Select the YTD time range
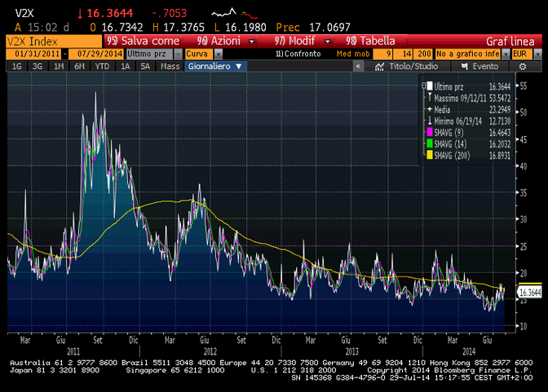The image size is (548, 392). click(101, 66)
